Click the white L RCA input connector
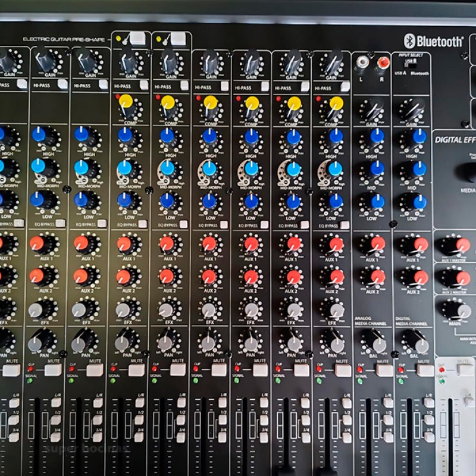Viewport: 476px width, 476px height. [x=362, y=62]
